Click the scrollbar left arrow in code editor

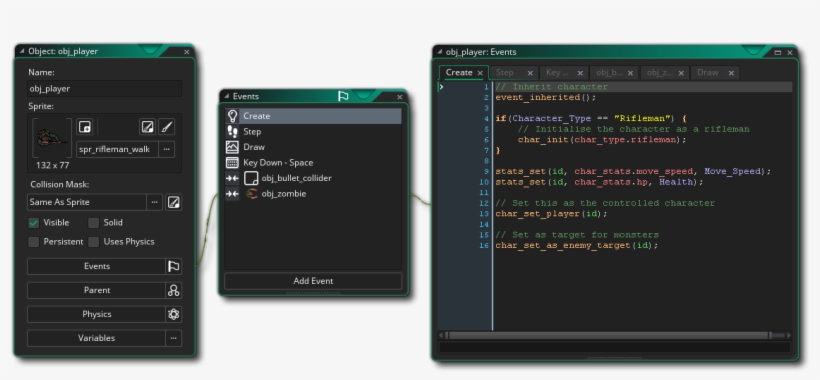point(441,335)
